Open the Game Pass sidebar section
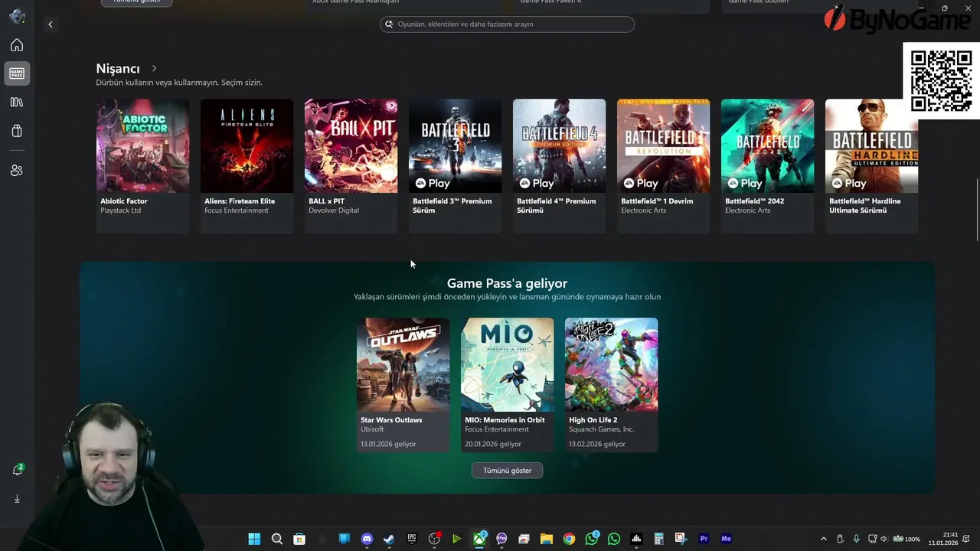 pyautogui.click(x=17, y=73)
